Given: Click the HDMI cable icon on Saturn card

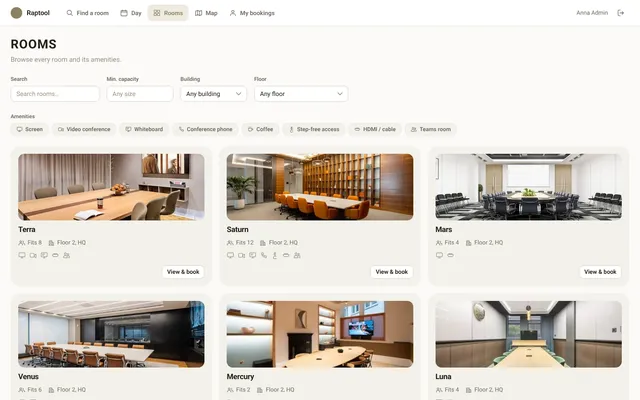Looking at the screenshot, I should pos(286,256).
